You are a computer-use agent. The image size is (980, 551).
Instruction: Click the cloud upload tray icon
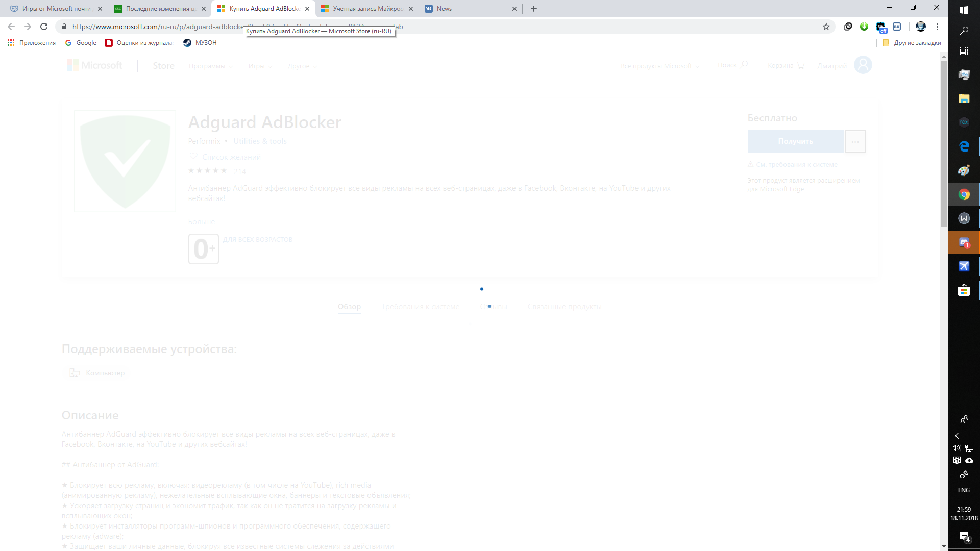pyautogui.click(x=969, y=460)
